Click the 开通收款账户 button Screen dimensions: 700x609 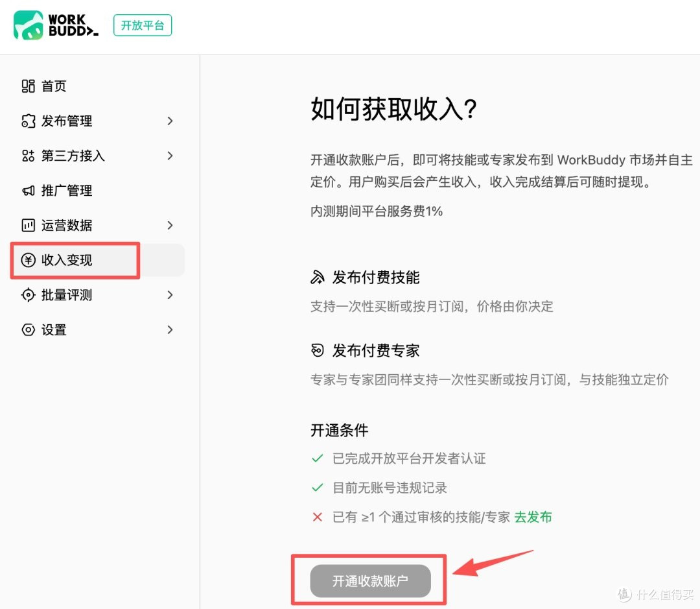tap(371, 581)
